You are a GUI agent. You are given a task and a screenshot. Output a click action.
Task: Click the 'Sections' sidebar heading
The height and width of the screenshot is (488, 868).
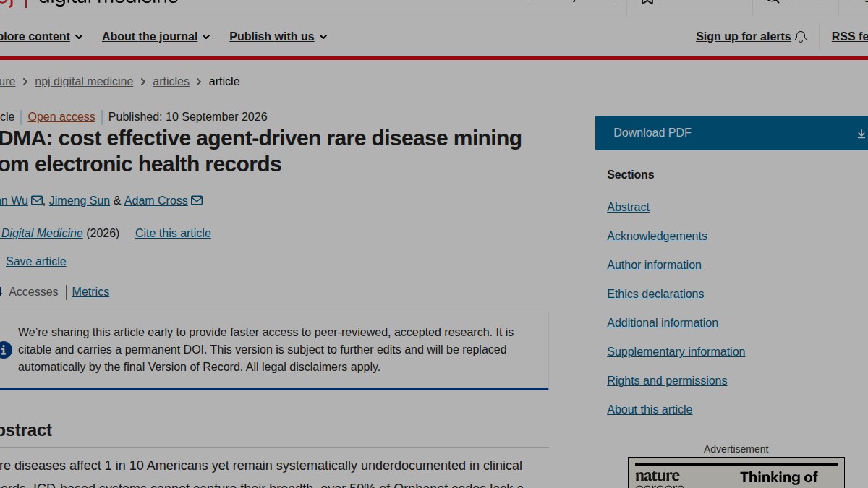tap(631, 175)
